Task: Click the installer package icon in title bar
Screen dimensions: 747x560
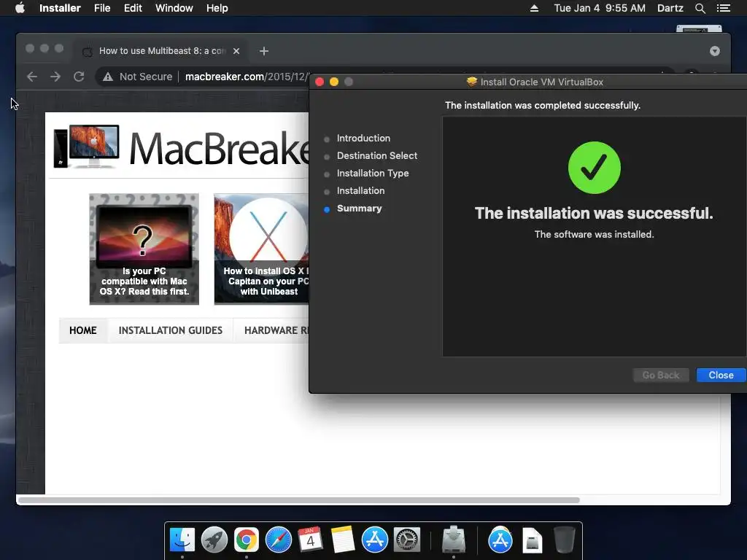Action: click(x=472, y=82)
